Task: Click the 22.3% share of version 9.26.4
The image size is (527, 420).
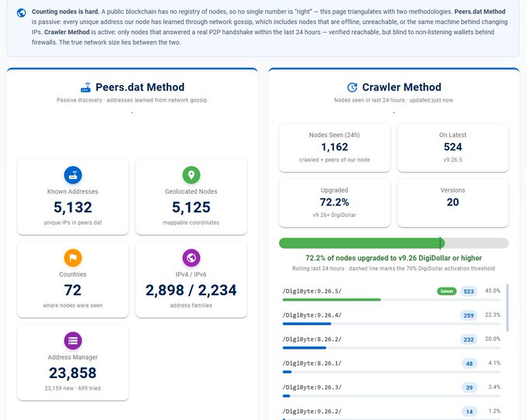Action: (x=493, y=315)
